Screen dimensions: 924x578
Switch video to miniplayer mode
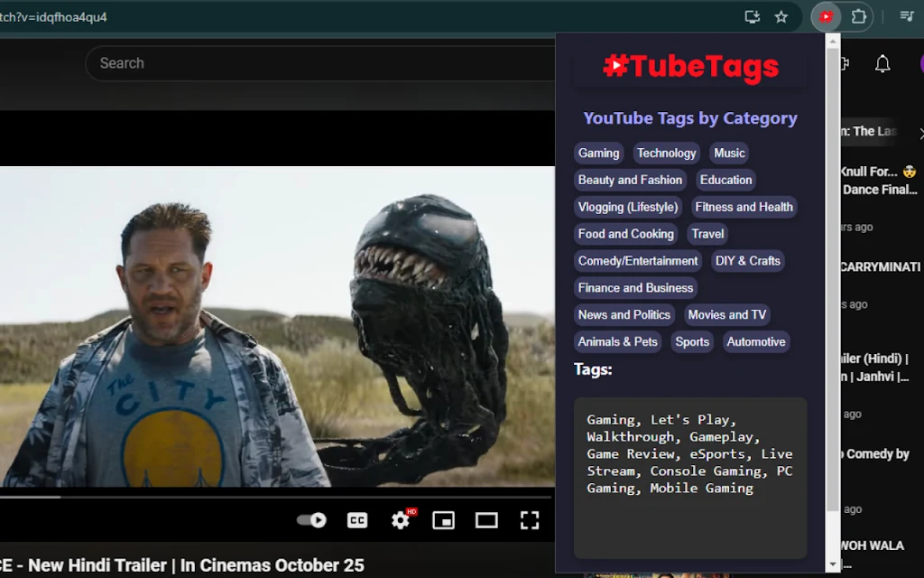click(x=443, y=520)
